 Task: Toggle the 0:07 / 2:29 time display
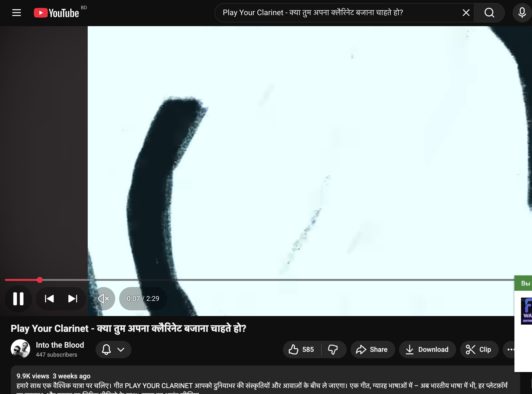[143, 298]
